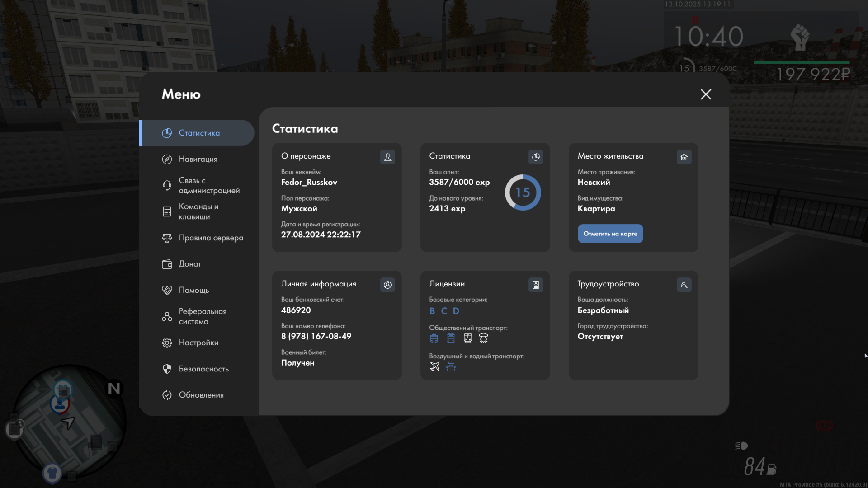Select the Донат menu item
Image resolution: width=868 pixels, height=488 pixels.
coord(190,264)
